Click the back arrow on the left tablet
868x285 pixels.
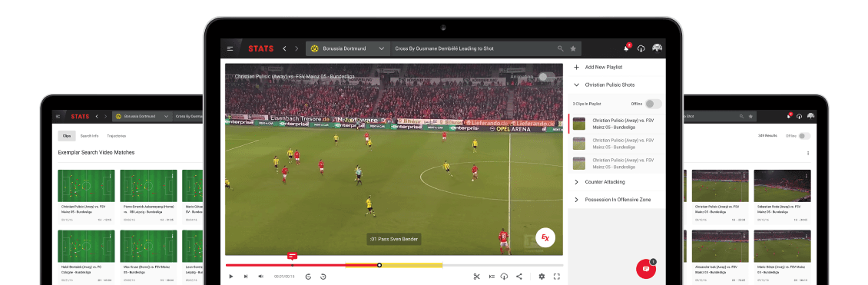pyautogui.click(x=96, y=116)
